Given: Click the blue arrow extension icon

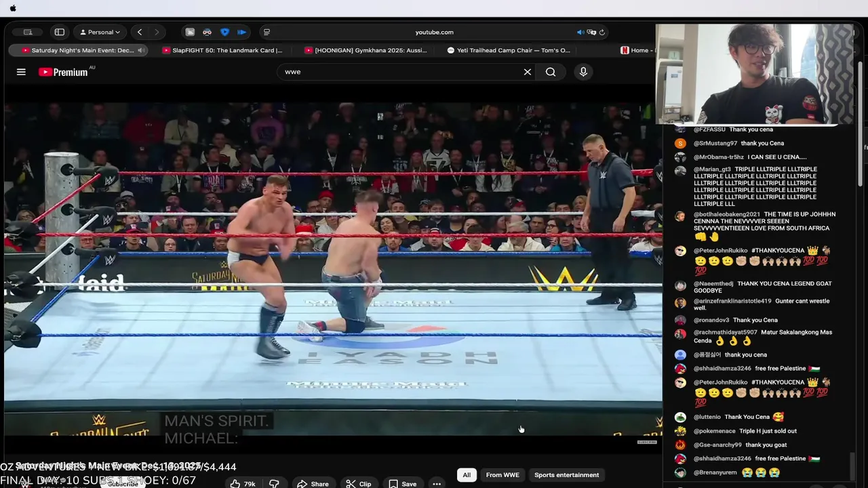Looking at the screenshot, I should 241,32.
